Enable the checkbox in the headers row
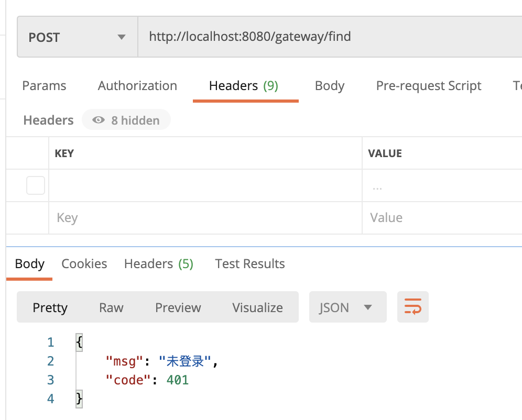The height and width of the screenshot is (420, 522). pos(35,185)
